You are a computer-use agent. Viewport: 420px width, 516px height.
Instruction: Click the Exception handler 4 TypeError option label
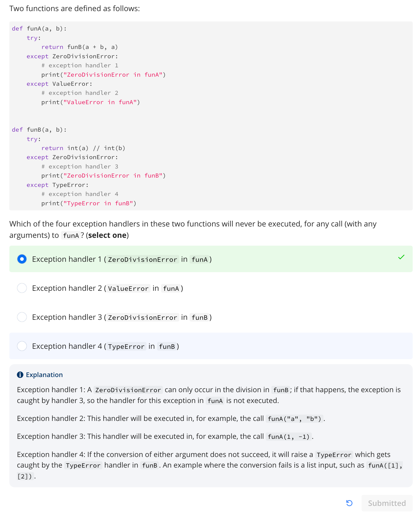click(106, 346)
